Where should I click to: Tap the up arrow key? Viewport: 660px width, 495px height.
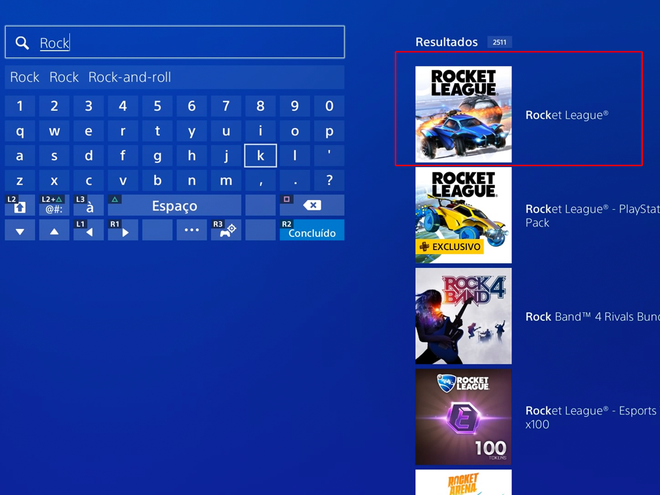[54, 230]
